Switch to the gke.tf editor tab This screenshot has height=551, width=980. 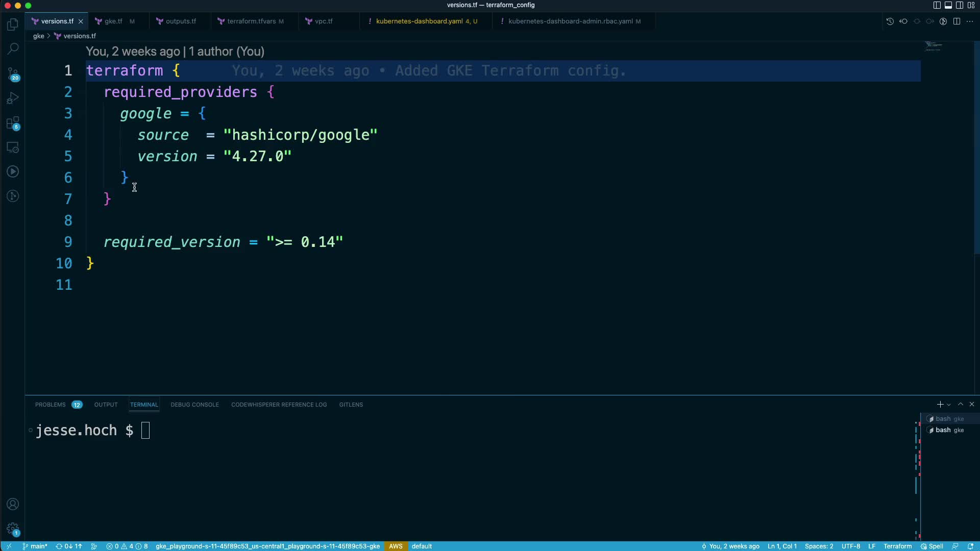click(x=113, y=21)
